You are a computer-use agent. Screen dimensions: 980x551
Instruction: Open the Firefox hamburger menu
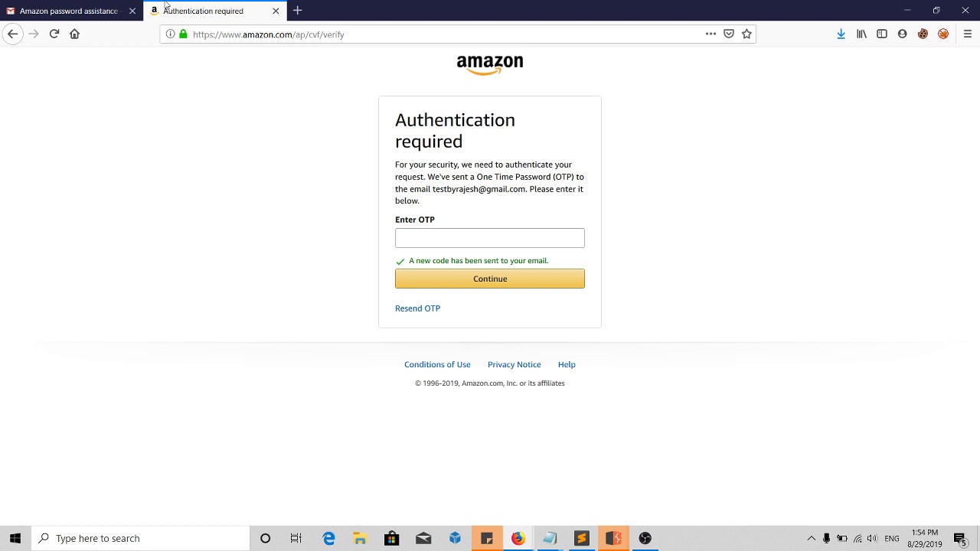[968, 34]
